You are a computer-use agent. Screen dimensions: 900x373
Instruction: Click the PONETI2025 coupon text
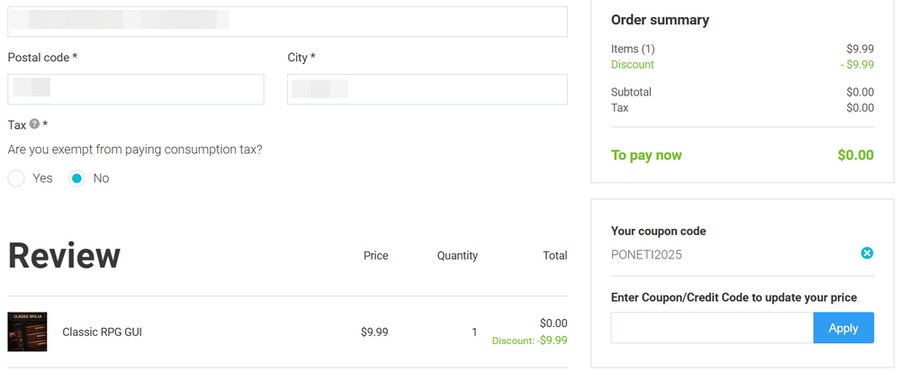(646, 255)
